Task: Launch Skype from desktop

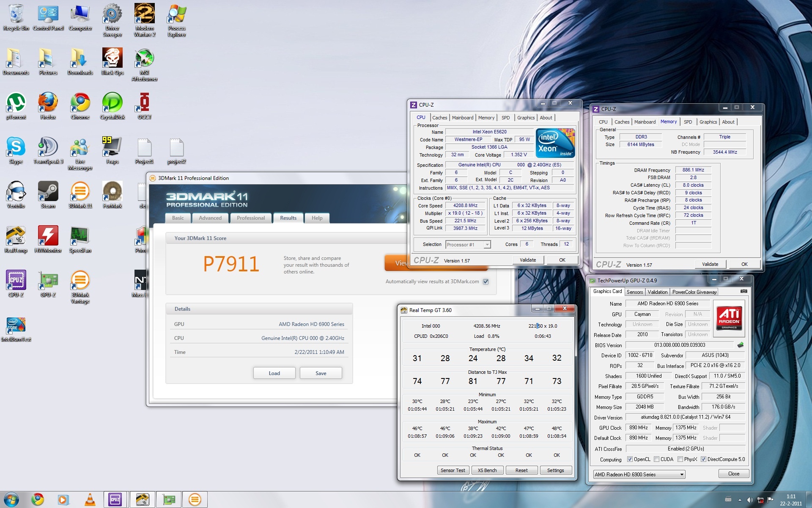Action: pyautogui.click(x=16, y=150)
